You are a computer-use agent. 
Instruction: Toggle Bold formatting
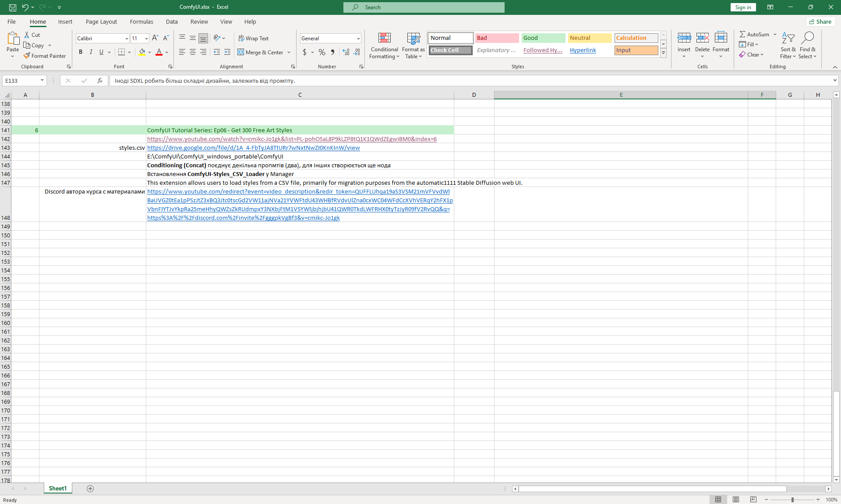pyautogui.click(x=81, y=52)
